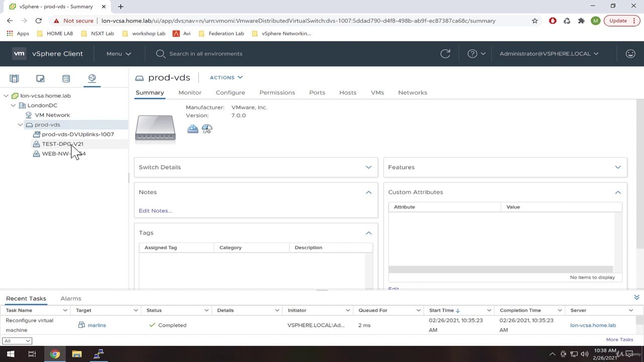Click the vSphere refresh icon
The image size is (644, 362).
coord(445,53)
